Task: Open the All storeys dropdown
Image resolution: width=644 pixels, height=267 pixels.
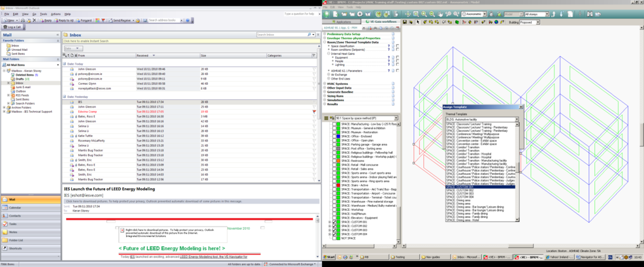Action: (x=547, y=14)
